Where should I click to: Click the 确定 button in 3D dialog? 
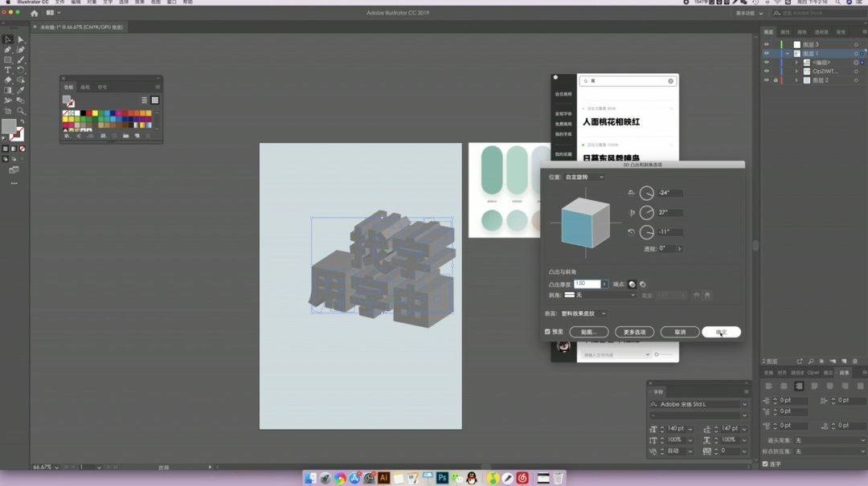721,332
